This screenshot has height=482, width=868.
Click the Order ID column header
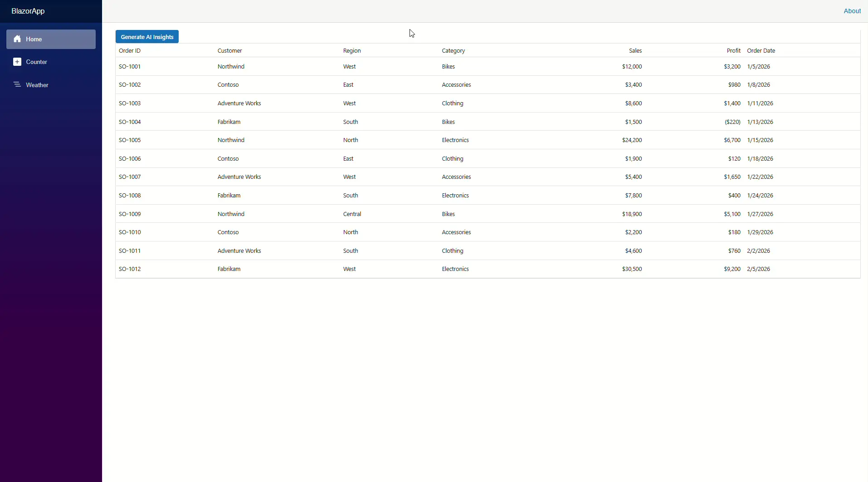point(130,51)
